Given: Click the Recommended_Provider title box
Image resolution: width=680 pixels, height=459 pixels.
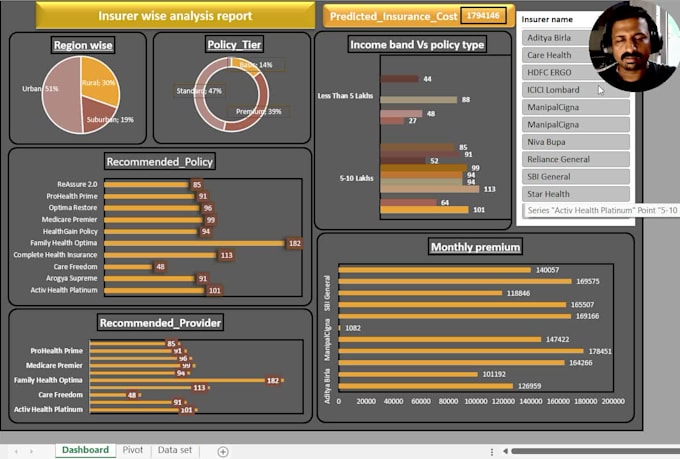Looking at the screenshot, I should click(x=160, y=323).
